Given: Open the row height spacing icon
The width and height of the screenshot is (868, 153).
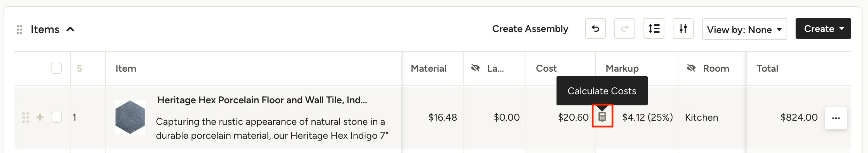Looking at the screenshot, I should pos(654,29).
